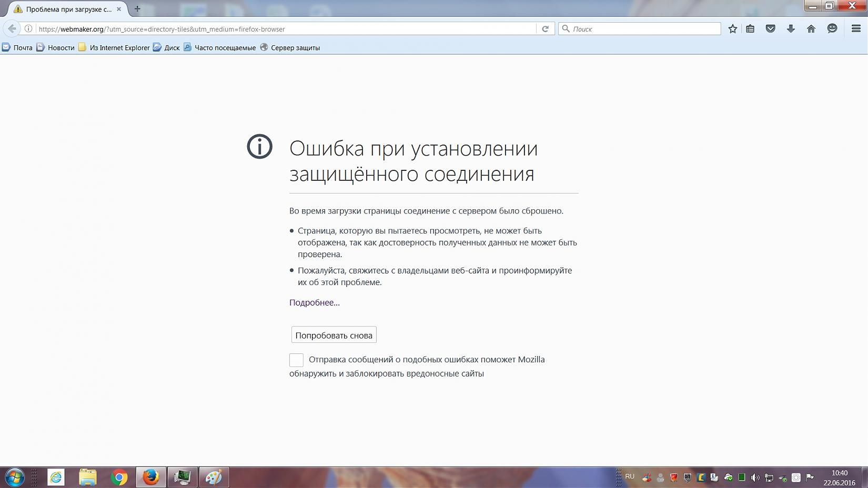Open the 'Новости' bookmark
868x488 pixels.
[x=55, y=47]
